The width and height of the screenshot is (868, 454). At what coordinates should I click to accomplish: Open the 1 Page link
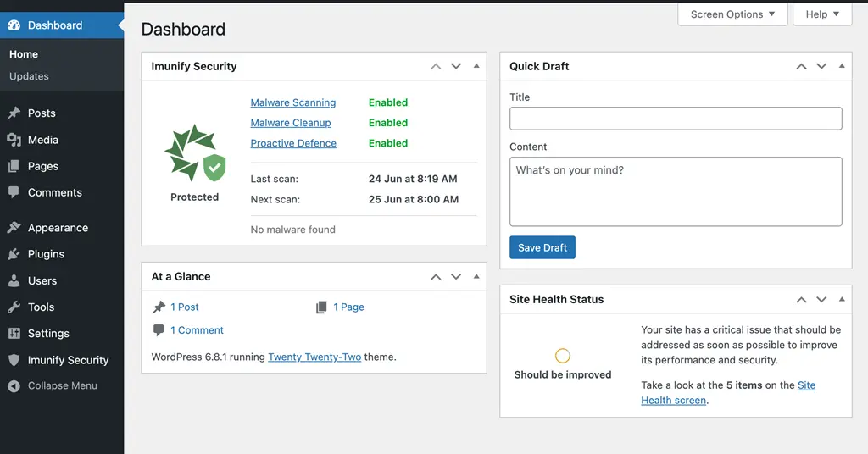(348, 307)
